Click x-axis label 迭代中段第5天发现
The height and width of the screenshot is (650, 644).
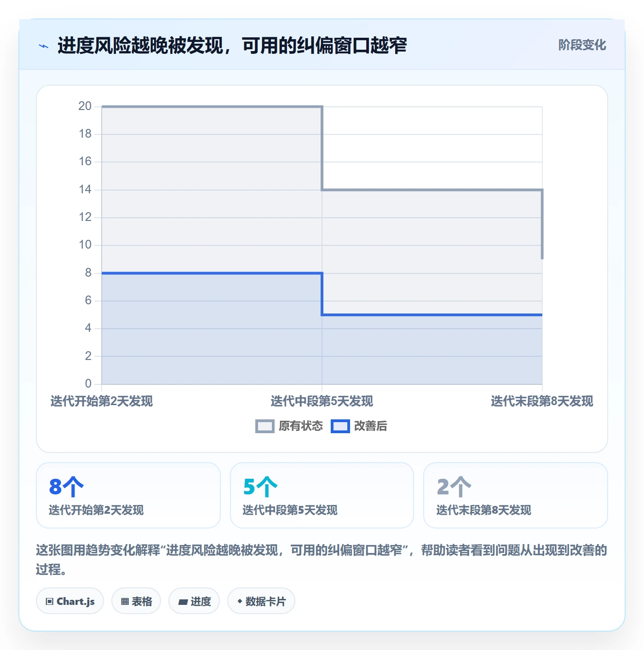click(x=322, y=401)
